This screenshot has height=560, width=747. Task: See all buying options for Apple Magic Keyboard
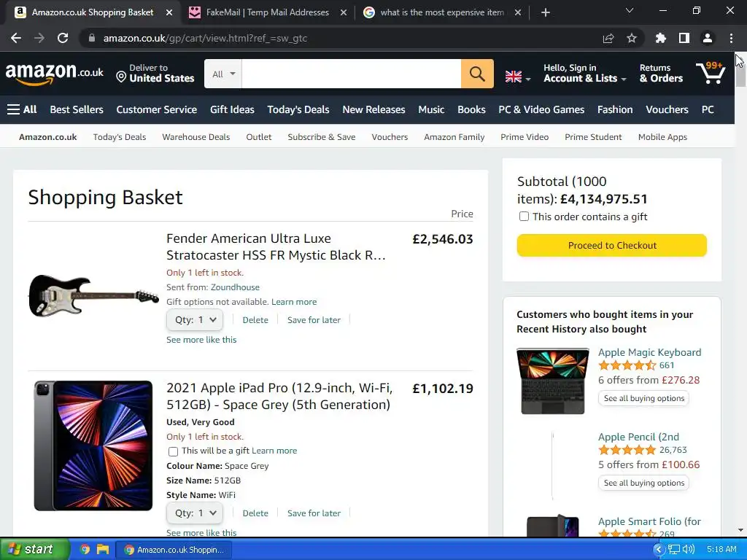(x=643, y=398)
